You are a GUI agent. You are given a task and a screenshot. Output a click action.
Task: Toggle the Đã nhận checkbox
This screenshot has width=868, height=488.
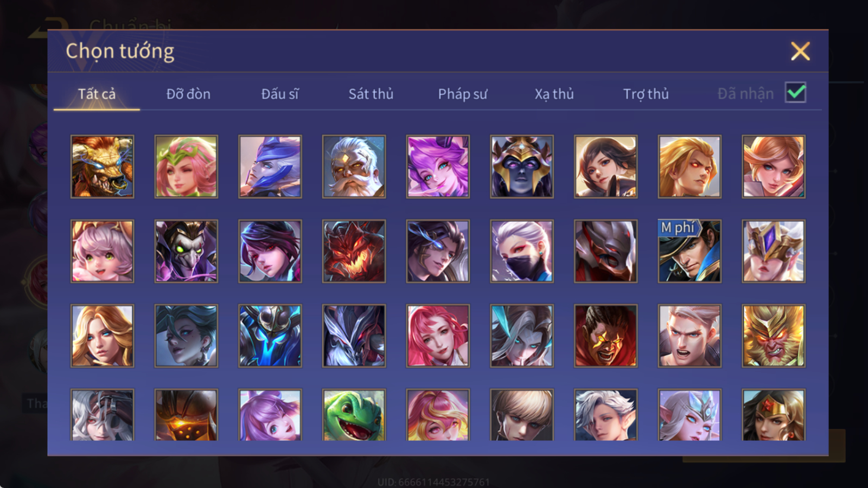coord(796,93)
